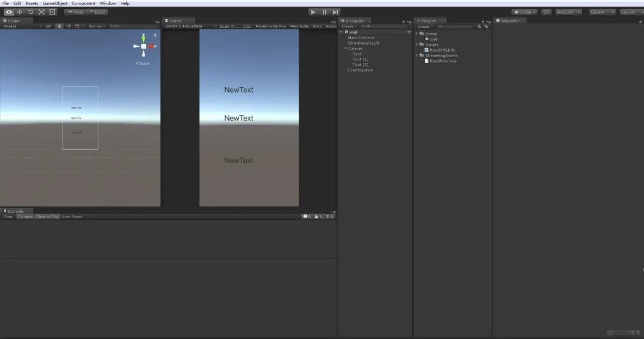Screen dimensions: 644x339
Task: Toggle scene lighting sun icon
Action: [x=59, y=26]
